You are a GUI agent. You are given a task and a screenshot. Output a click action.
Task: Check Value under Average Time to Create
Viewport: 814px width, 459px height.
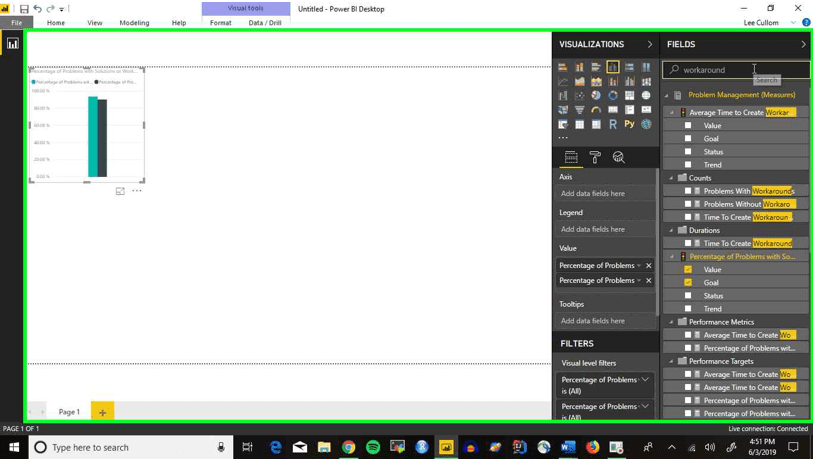pyautogui.click(x=688, y=125)
